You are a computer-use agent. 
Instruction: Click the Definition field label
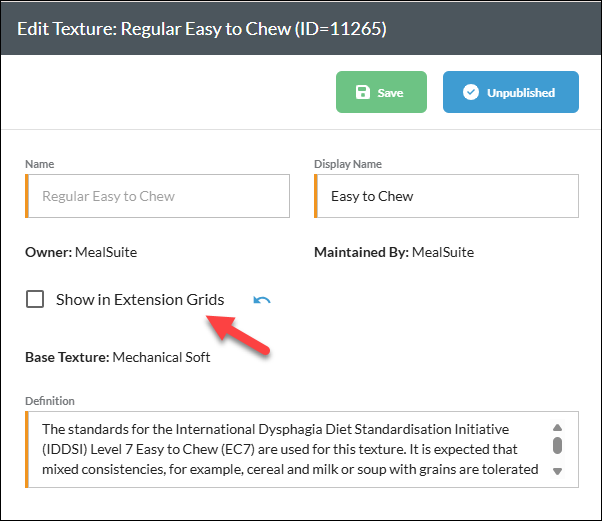(x=50, y=401)
